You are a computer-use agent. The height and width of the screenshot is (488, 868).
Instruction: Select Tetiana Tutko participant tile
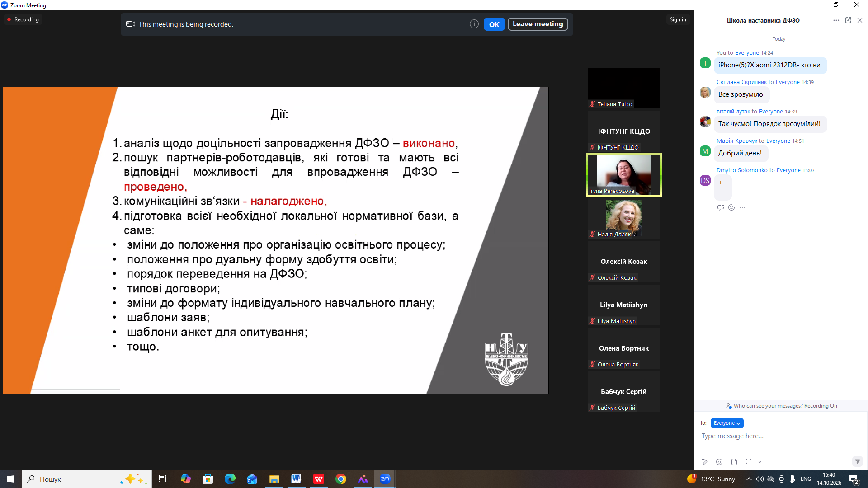[x=624, y=88]
